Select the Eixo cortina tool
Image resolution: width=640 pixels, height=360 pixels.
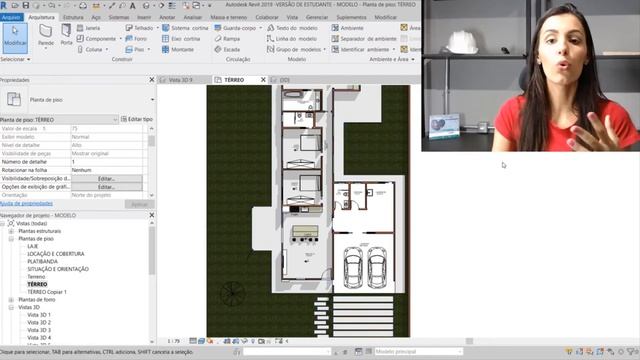[x=181, y=38]
